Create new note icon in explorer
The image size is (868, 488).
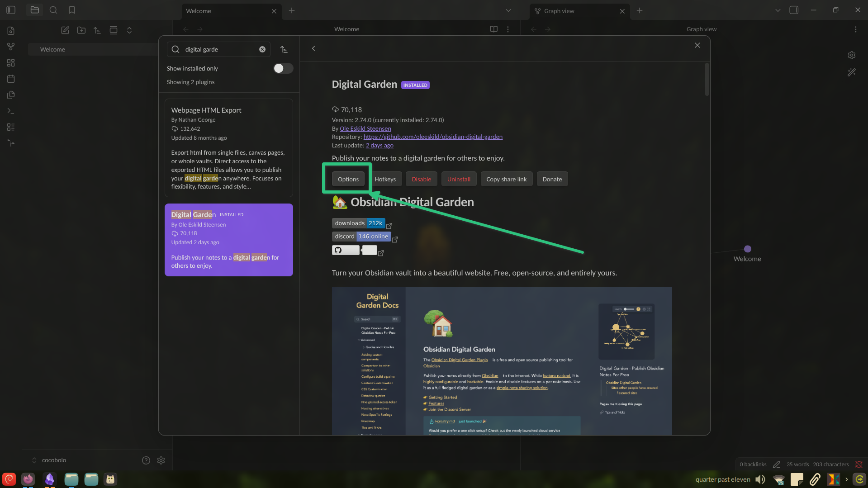[65, 30]
